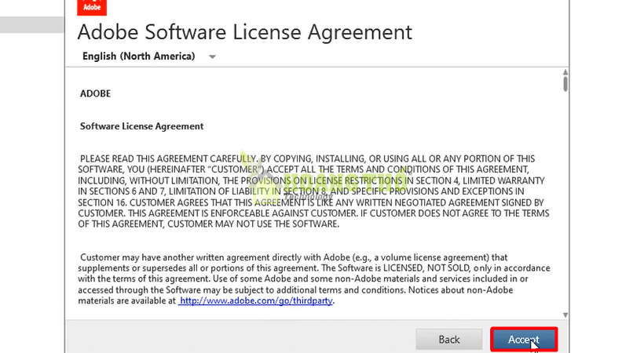
Task: Click the license text scrollbar thumb
Action: (565, 84)
